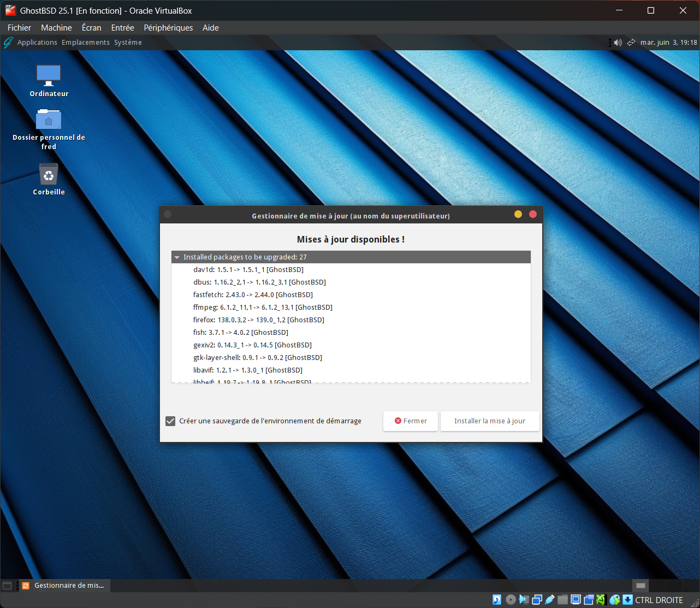Screen dimensions: 700x608
Task: Close update manager with red button
Action: click(x=533, y=214)
